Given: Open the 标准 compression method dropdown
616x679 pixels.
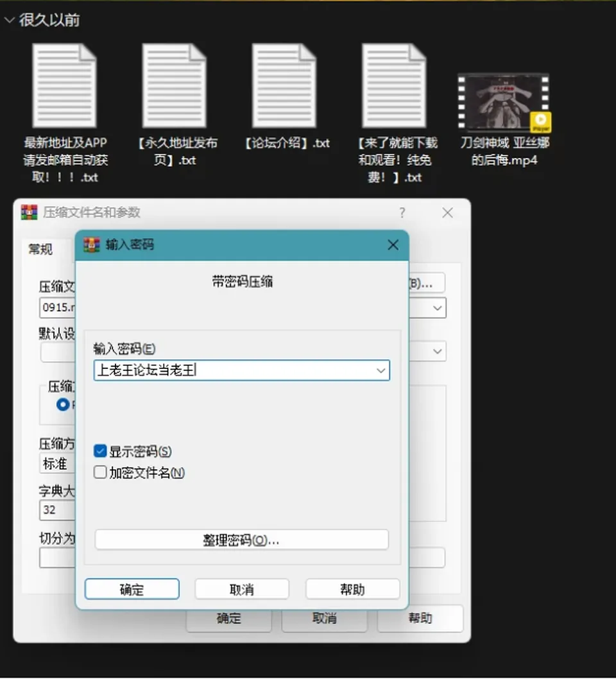Looking at the screenshot, I should (57, 464).
